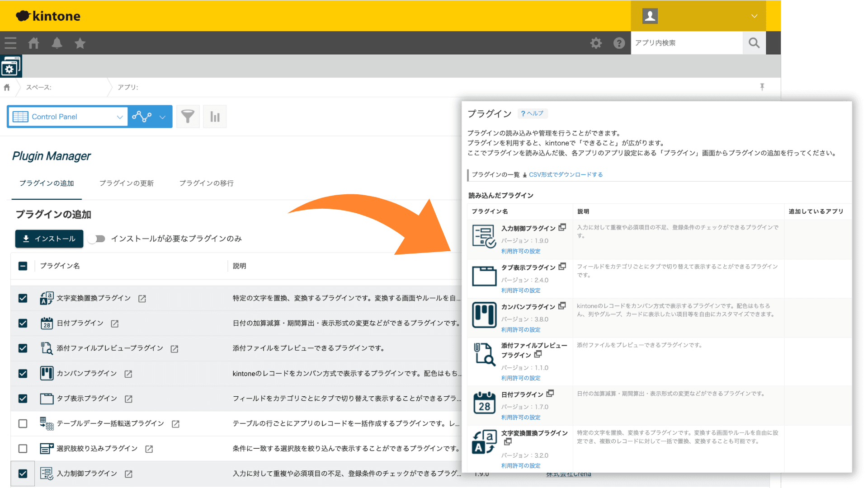Open external link for カンバンプラグイン row

click(128, 374)
